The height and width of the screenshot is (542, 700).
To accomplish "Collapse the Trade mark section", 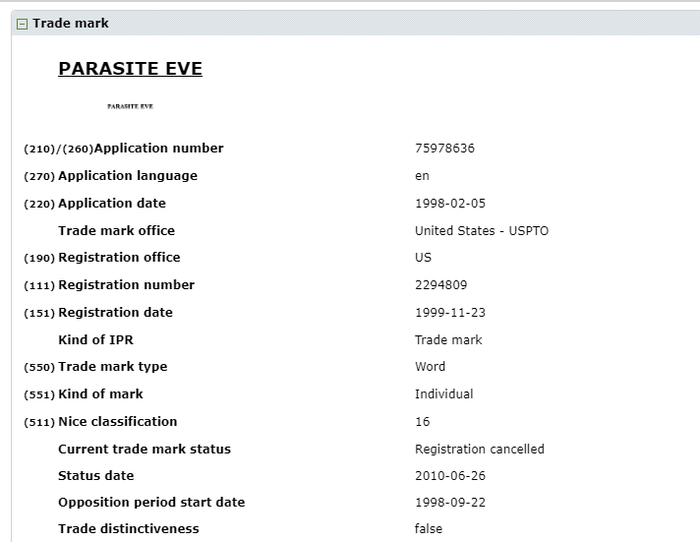I will (22, 24).
